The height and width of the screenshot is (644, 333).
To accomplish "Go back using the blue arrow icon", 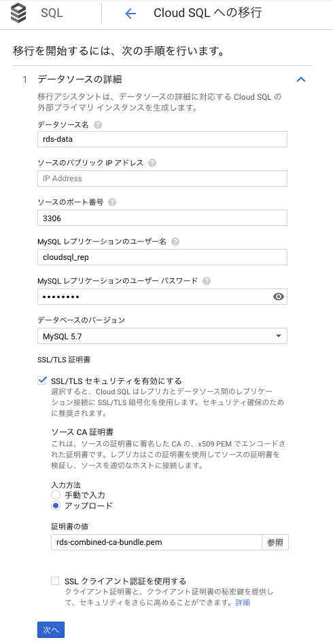I will pos(130,13).
